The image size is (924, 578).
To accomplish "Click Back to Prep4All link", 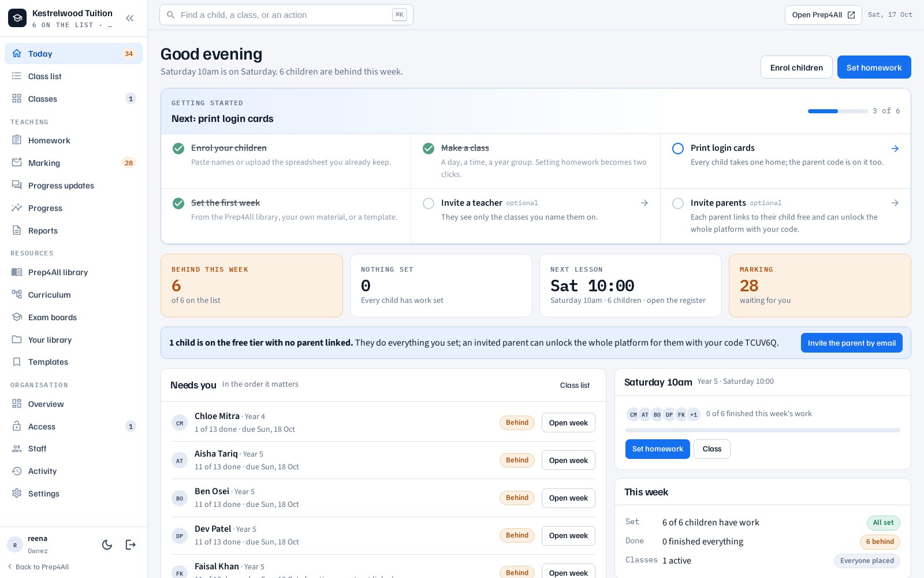I will (38, 567).
